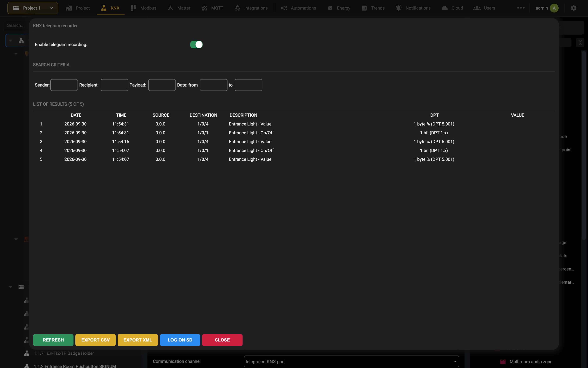Select the 1.1.71 EK-TI2-TP Badge Holder item

click(64, 353)
